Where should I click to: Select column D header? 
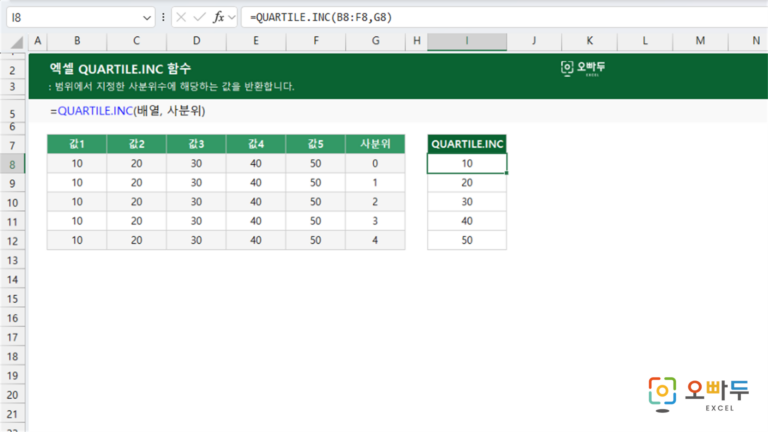coord(196,41)
